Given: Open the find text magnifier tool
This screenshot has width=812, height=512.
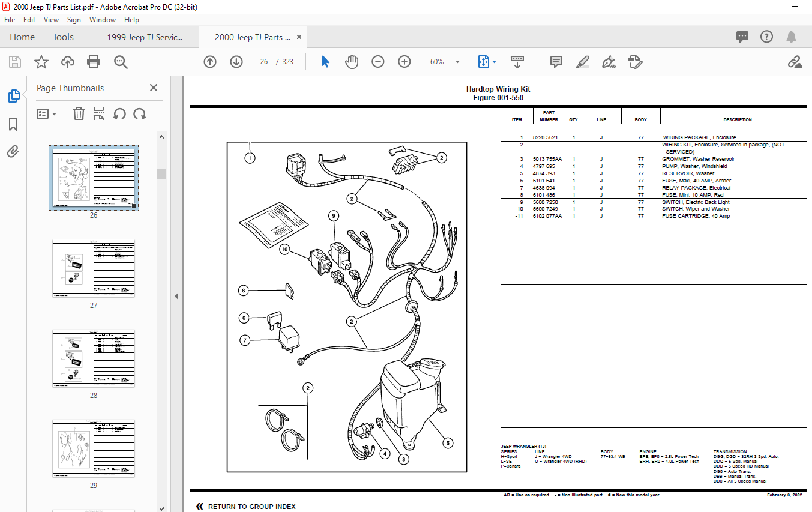Looking at the screenshot, I should (x=121, y=62).
